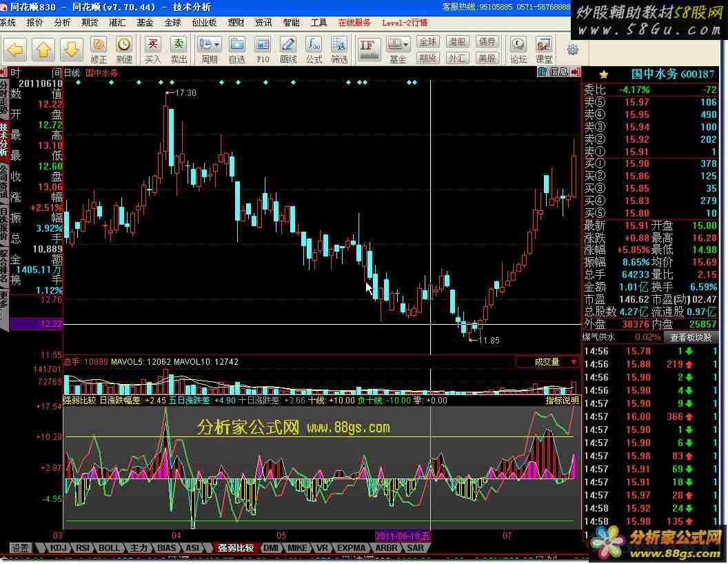The width and height of the screenshot is (728, 564).
Task: Click the 全球 toolbar button
Action: pyautogui.click(x=427, y=42)
